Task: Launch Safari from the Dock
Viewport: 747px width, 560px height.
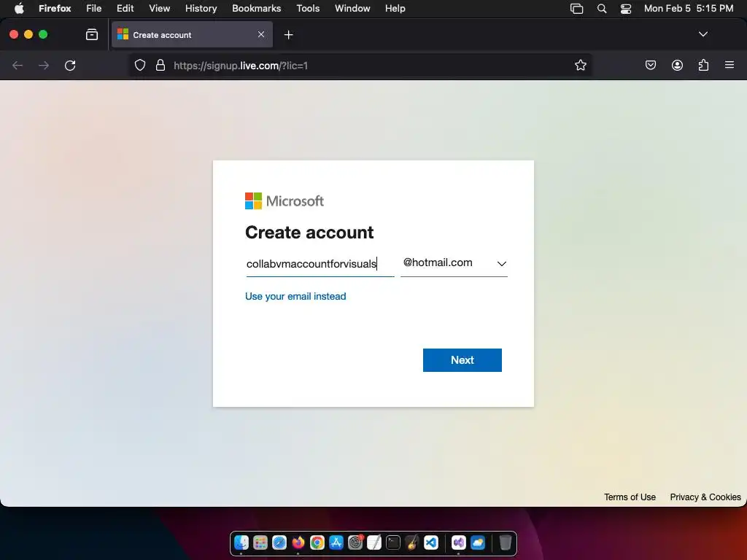Action: coord(279,542)
